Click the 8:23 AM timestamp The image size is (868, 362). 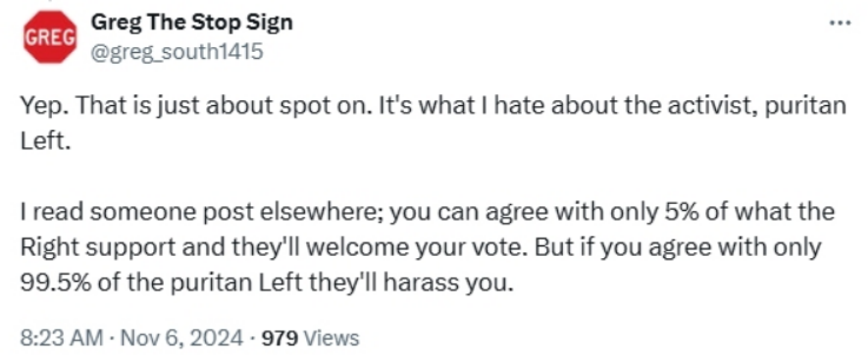61,337
